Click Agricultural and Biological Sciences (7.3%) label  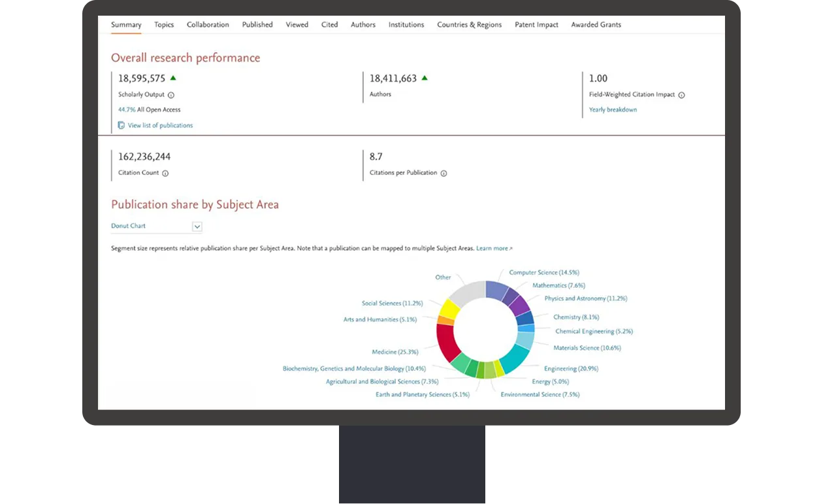382,381
